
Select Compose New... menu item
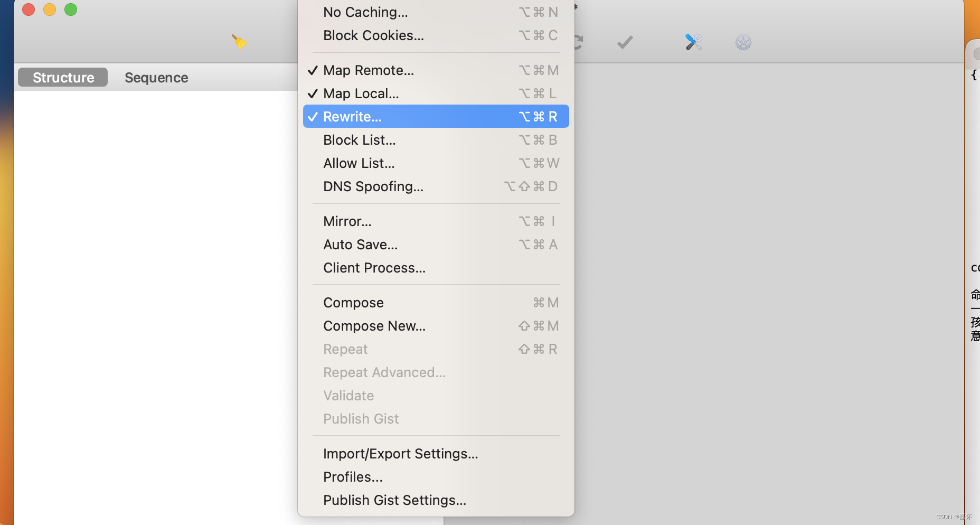tap(436, 326)
